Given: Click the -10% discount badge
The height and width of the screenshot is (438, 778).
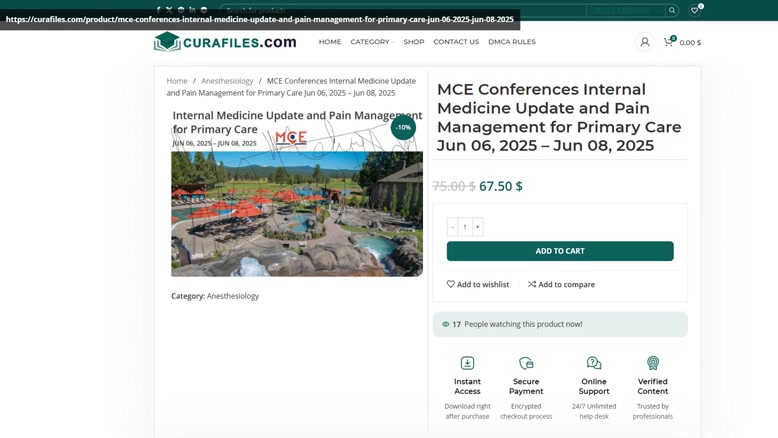Looking at the screenshot, I should point(403,127).
